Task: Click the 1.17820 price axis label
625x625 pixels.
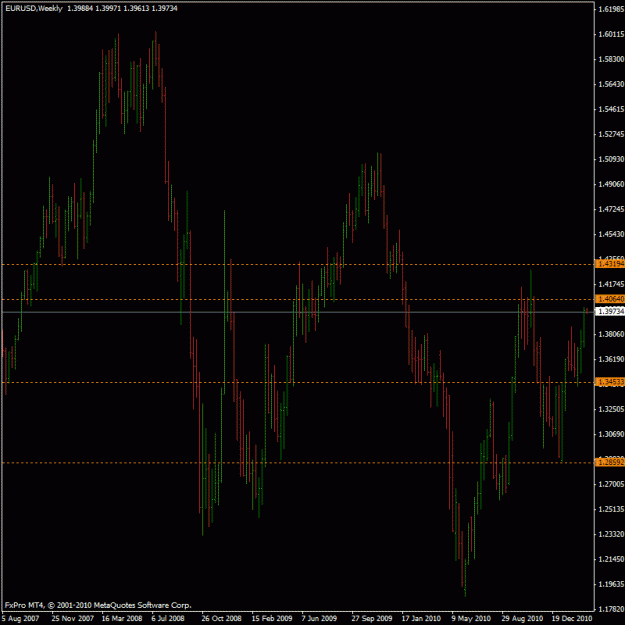Action: pos(611,609)
